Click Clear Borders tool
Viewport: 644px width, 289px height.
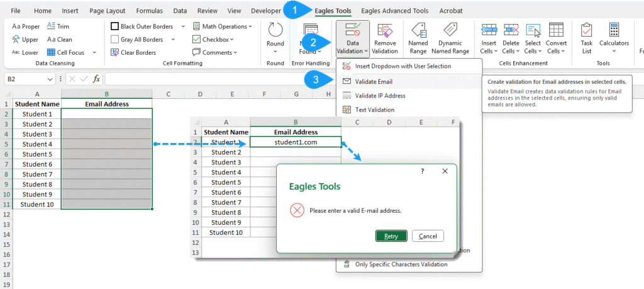(x=133, y=52)
